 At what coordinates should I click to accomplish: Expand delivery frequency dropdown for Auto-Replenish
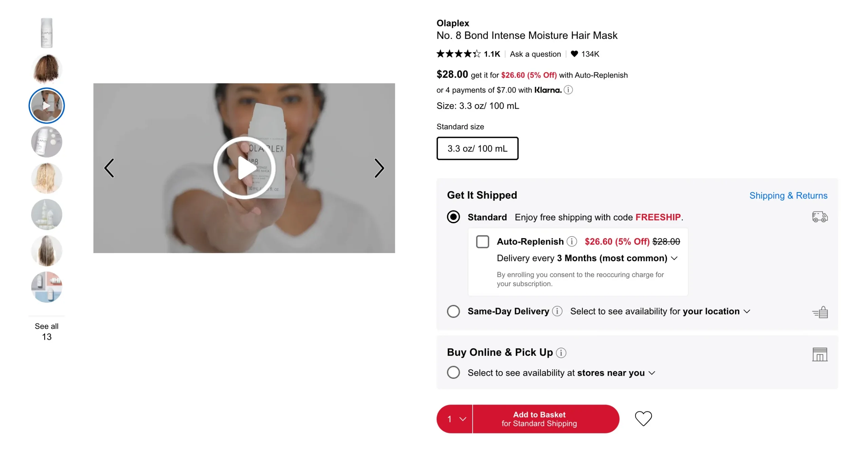[674, 258]
